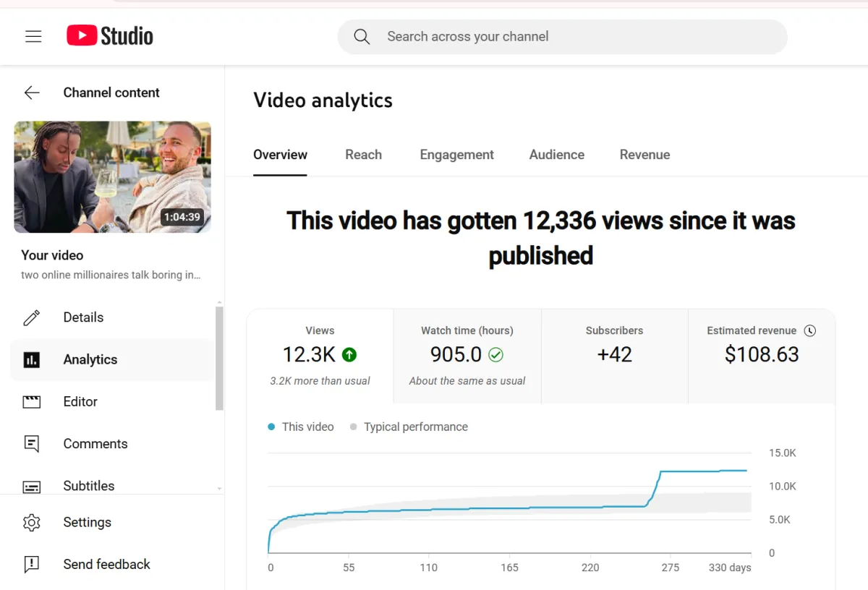868x590 pixels.
Task: Select the Subscribers metric card
Action: point(615,356)
